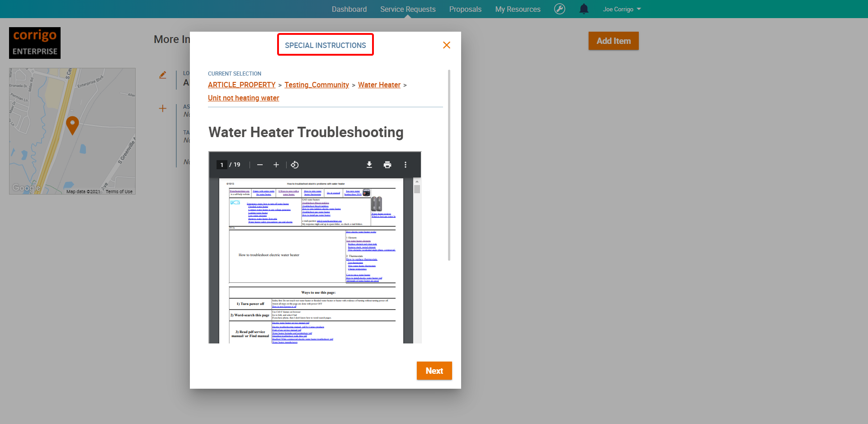Open the Dashboard menu item
Screen dimensions: 868x424
(x=349, y=9)
